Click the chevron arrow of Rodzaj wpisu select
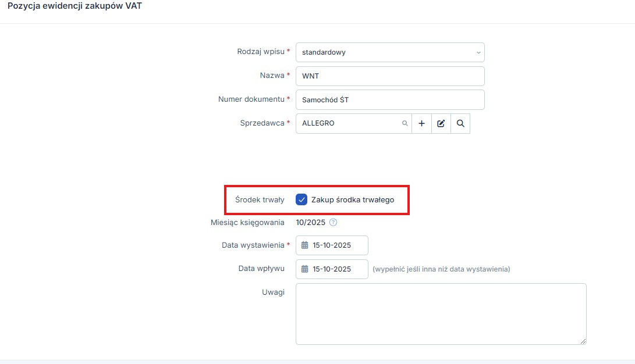635x364 pixels. tap(478, 52)
